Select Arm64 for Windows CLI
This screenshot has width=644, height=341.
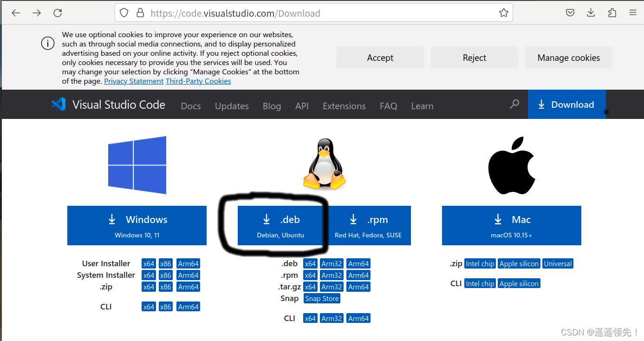(x=188, y=307)
